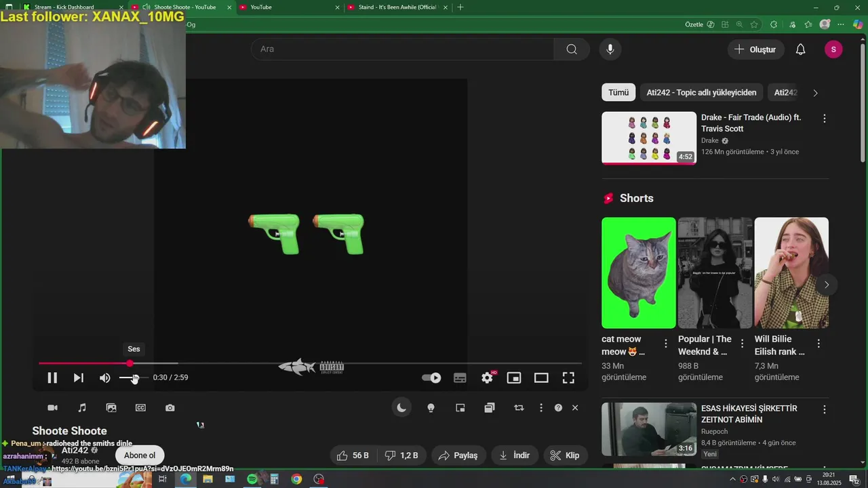Image resolution: width=868 pixels, height=488 pixels.
Task: Click the magnifier search button
Action: click(x=572, y=49)
